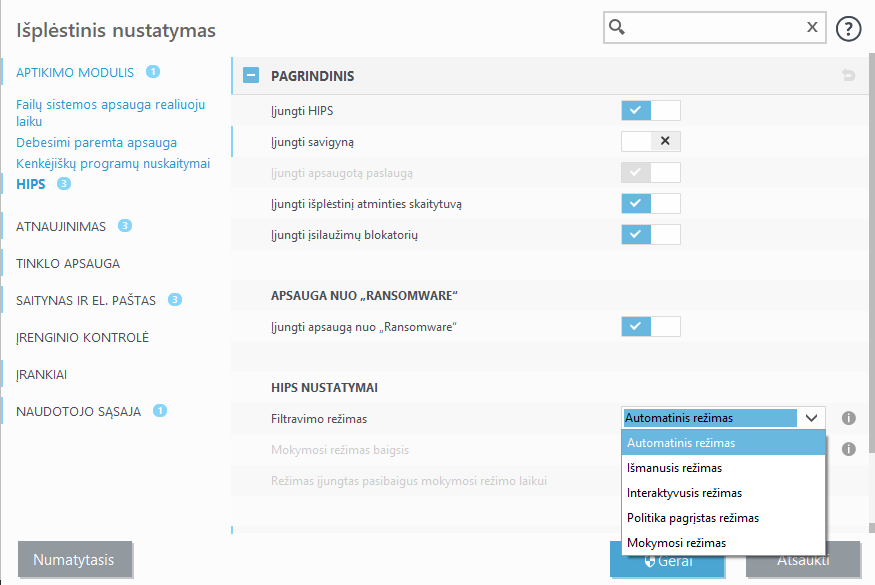The width and height of the screenshot is (875, 585).
Task: Click the badge next to Aptikimo modulis
Action: tap(153, 72)
